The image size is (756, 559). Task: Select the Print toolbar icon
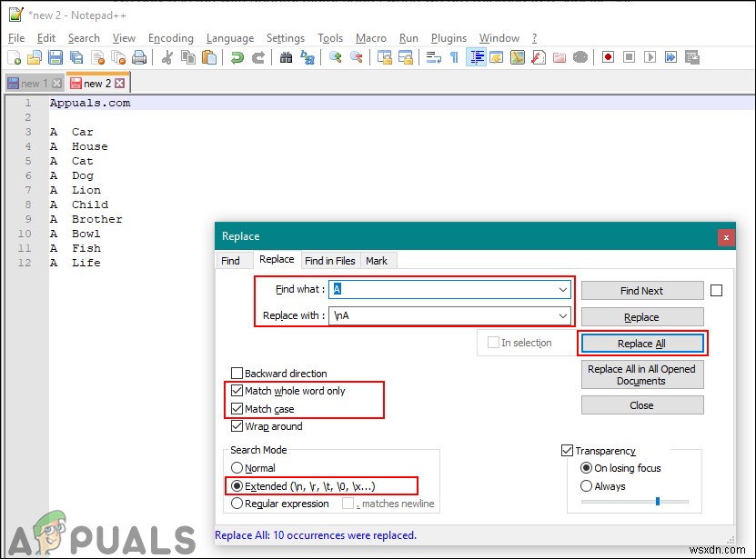[141, 57]
